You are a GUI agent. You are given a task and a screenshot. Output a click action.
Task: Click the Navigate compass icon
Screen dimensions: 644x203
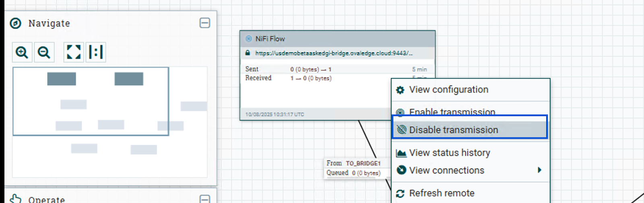point(15,23)
